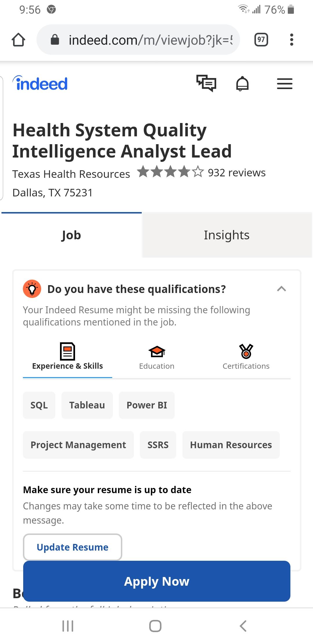Open the notifications bell
Screen dimensions: 313x644
tap(242, 84)
